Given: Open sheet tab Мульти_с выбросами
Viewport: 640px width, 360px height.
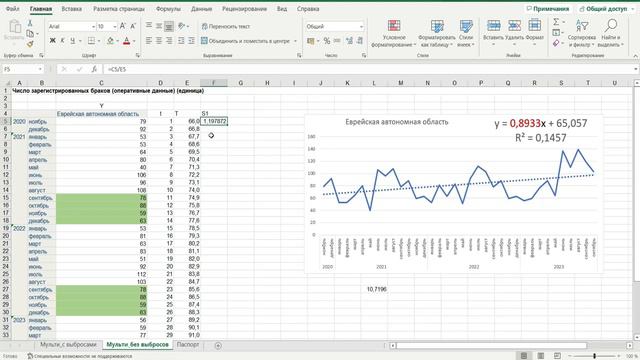Looking at the screenshot, I should (x=68, y=345).
